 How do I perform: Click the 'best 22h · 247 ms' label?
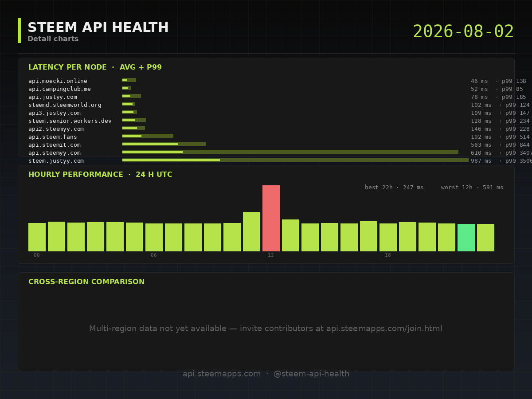point(394,188)
